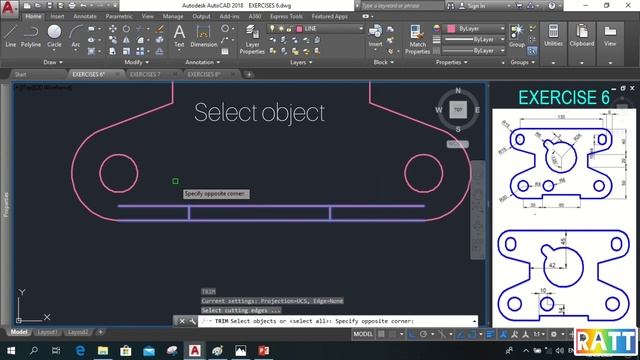Open the Help question mark icon
The height and width of the screenshot is (360, 640).
pos(552,6)
